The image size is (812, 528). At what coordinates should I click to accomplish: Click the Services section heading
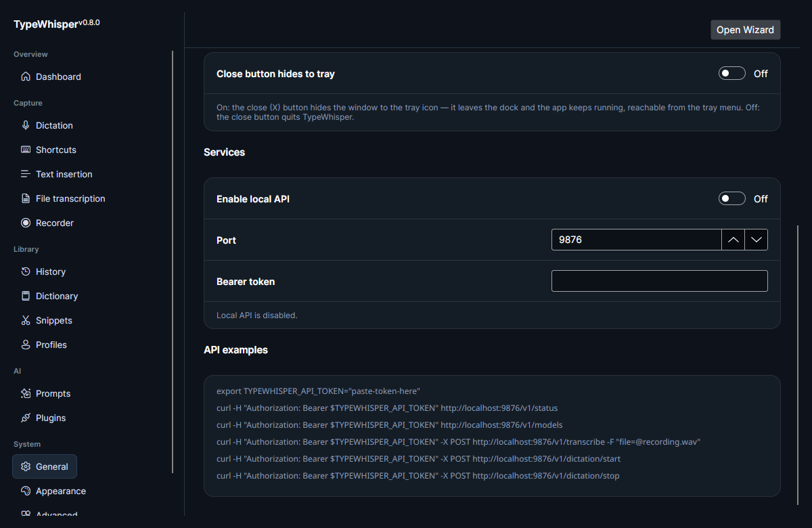click(x=224, y=152)
